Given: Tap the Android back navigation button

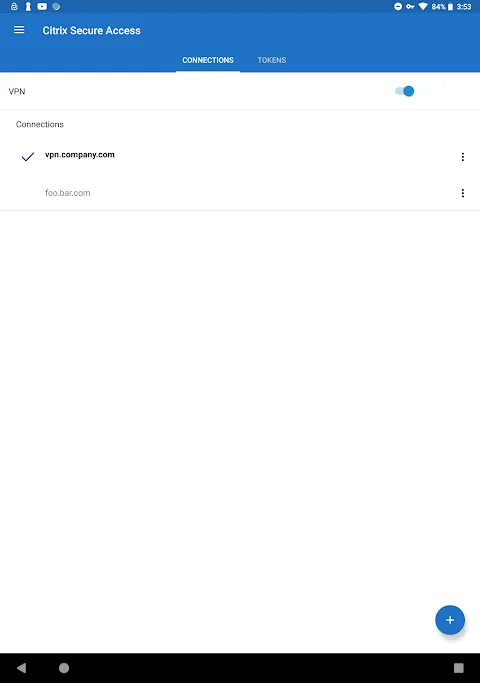Looking at the screenshot, I should click(x=21, y=668).
